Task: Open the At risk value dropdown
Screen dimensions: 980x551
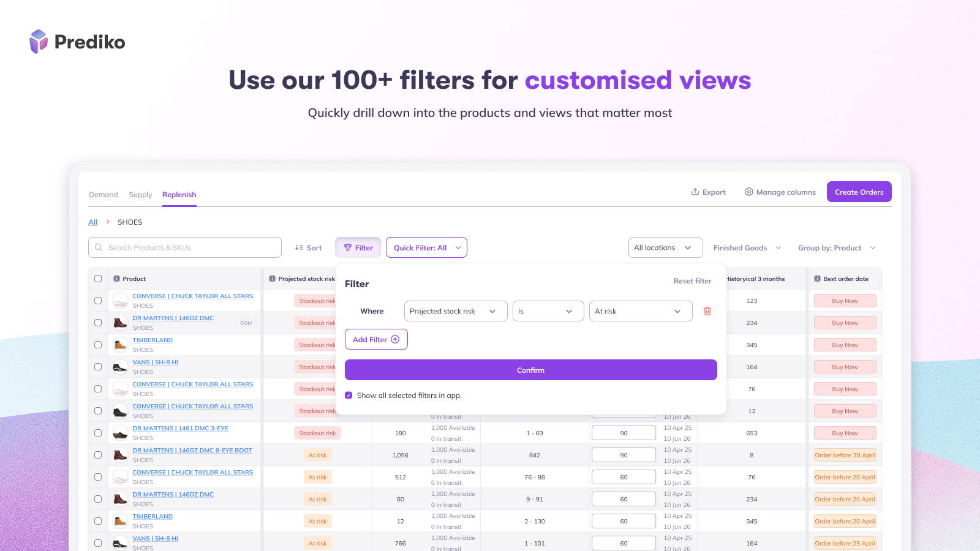Action: pos(641,311)
